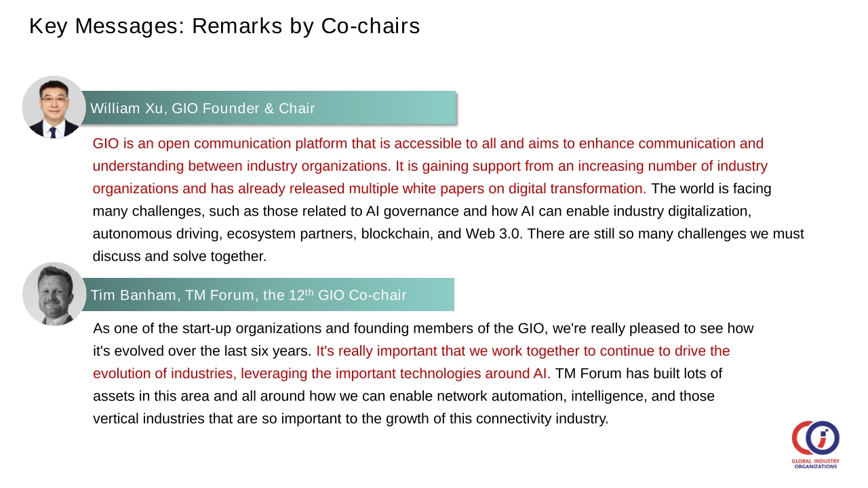Viewport: 868px width, 488px height.
Task: Click the text 'assets in this area and all around'
Action: pyautogui.click(x=195, y=396)
